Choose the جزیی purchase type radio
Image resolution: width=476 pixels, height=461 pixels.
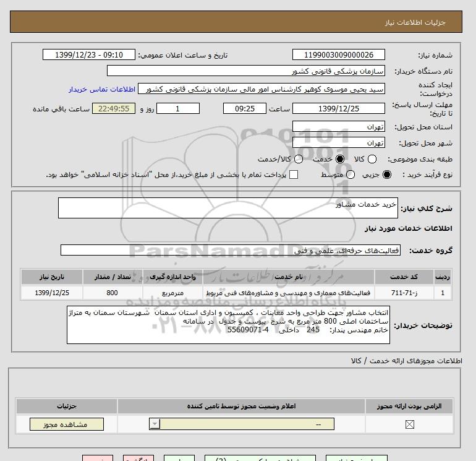click(x=387, y=174)
